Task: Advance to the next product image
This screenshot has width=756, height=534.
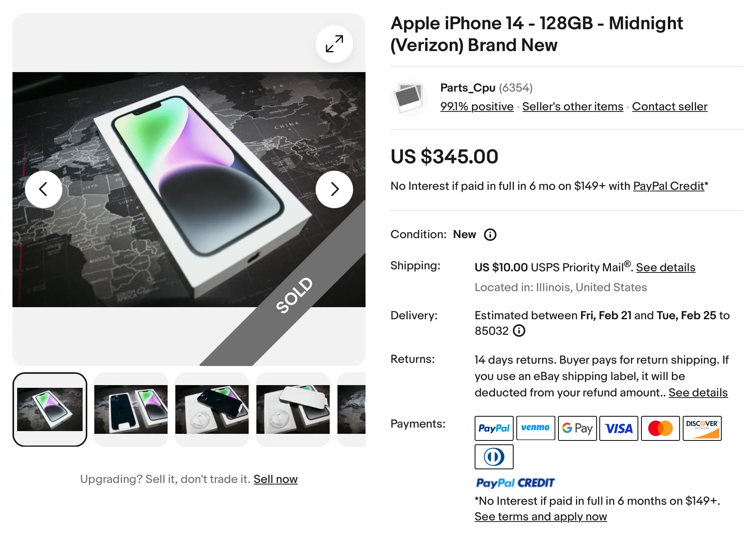Action: [334, 189]
